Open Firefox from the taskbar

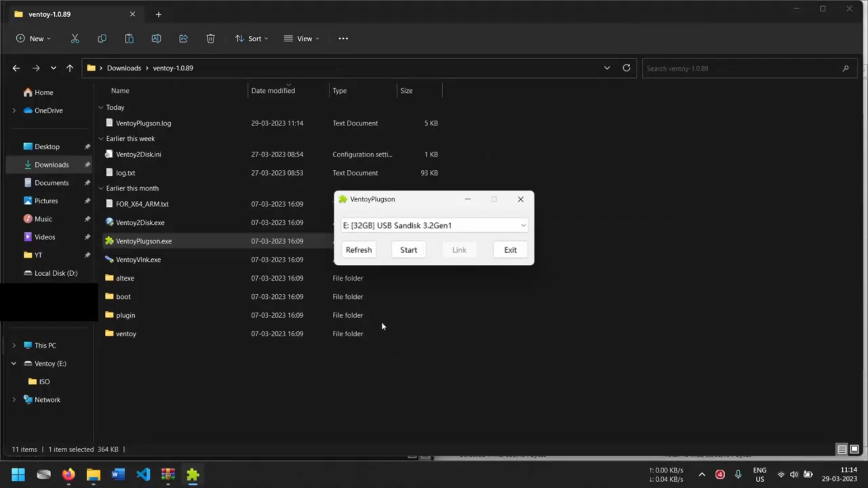pyautogui.click(x=68, y=474)
